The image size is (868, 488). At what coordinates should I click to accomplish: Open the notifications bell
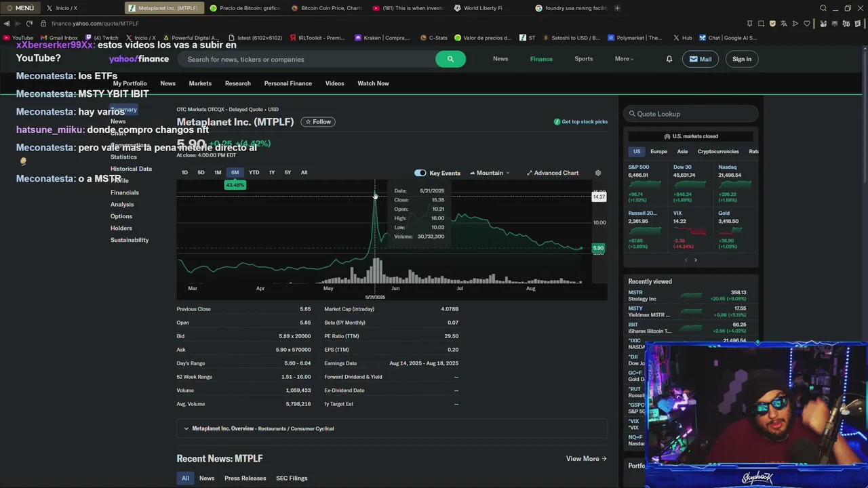pyautogui.click(x=669, y=59)
